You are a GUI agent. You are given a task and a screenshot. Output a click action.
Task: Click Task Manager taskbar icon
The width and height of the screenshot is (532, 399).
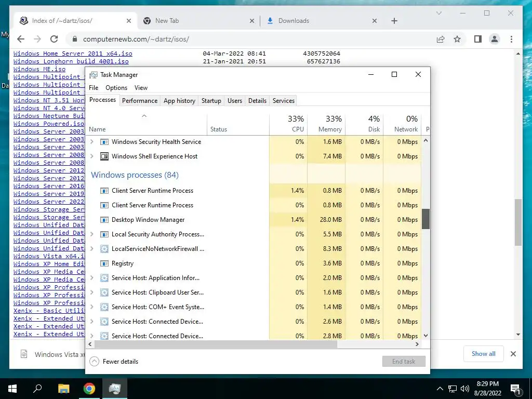point(115,389)
